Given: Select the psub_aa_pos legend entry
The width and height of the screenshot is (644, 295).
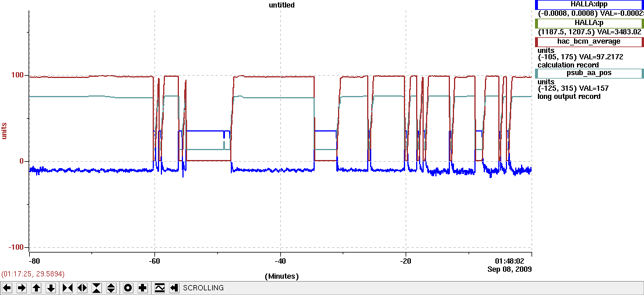Looking at the screenshot, I should click(589, 73).
